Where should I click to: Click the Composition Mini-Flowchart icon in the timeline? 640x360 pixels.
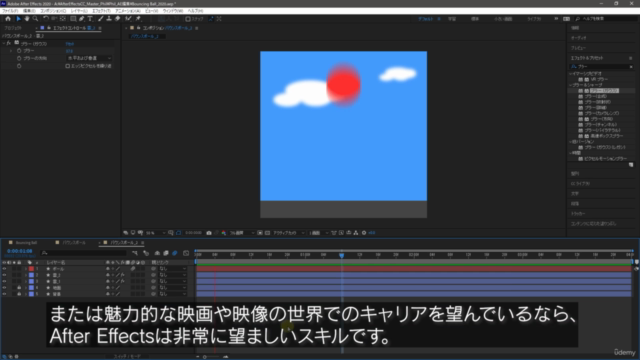pyautogui.click(x=135, y=253)
